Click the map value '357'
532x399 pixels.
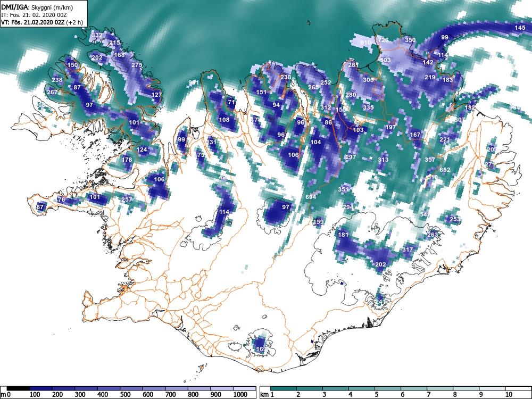430,160
